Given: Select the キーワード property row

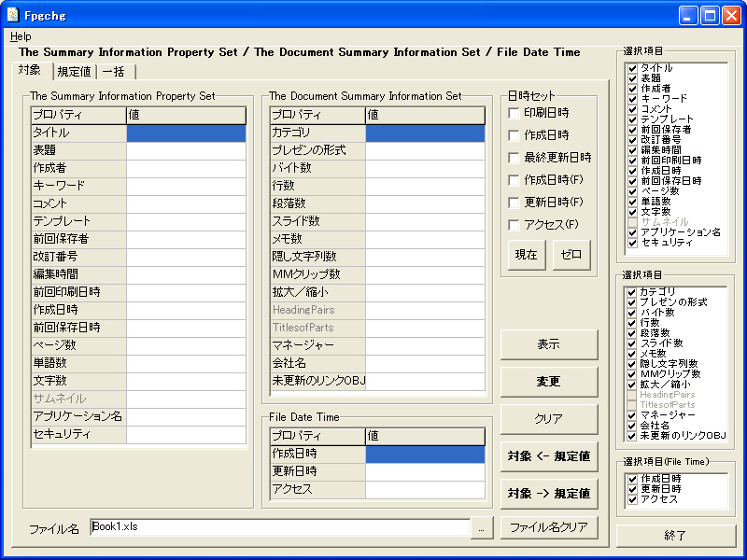Looking at the screenshot, I should 138,186.
